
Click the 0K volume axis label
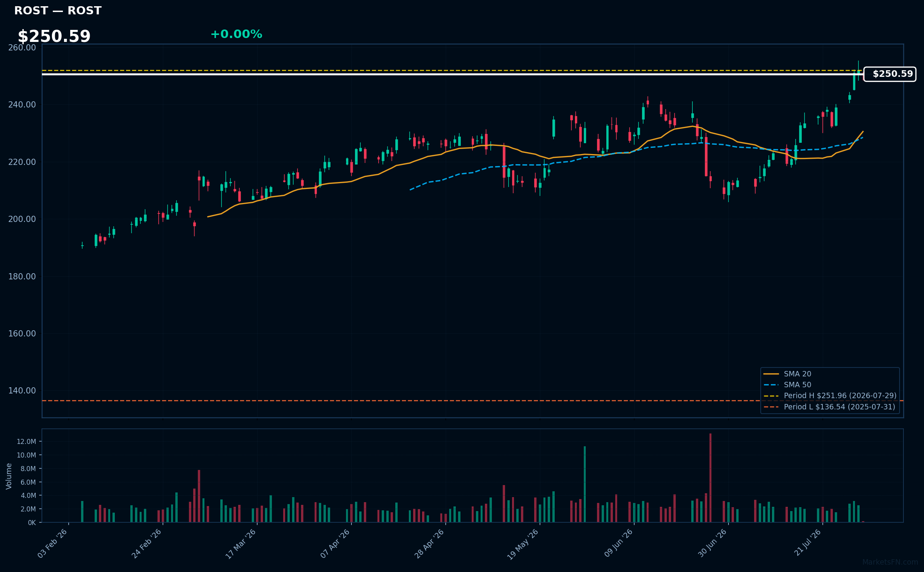coord(32,523)
